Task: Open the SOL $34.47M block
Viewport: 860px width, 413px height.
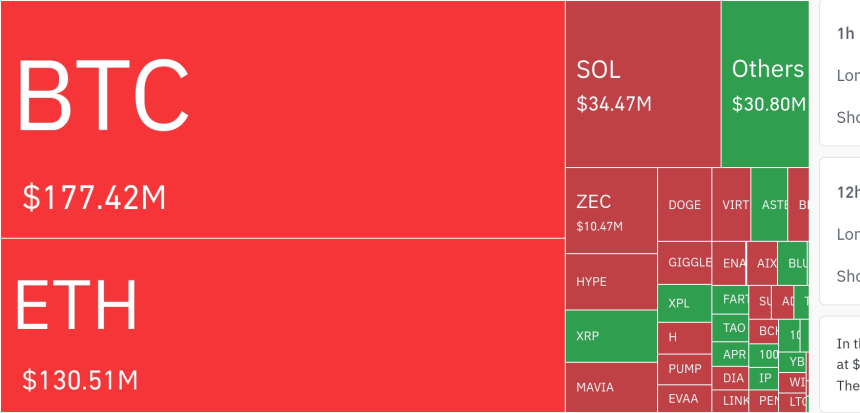Action: 642,85
